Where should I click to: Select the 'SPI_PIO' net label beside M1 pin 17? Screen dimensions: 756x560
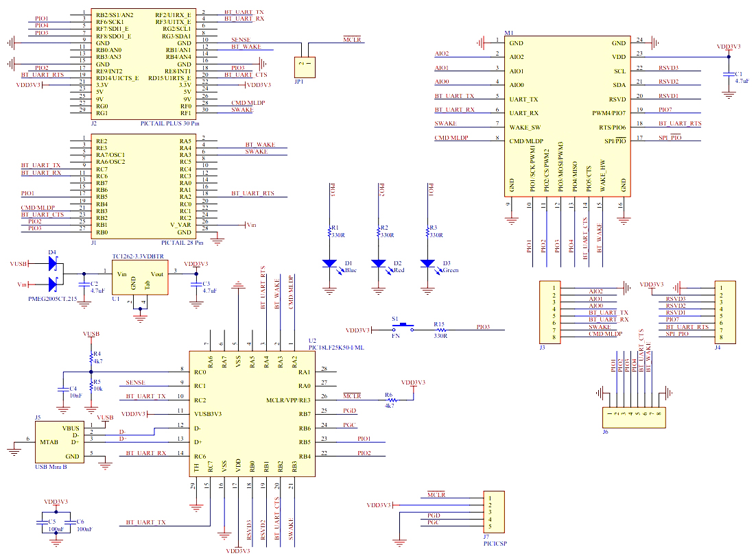[x=670, y=138]
